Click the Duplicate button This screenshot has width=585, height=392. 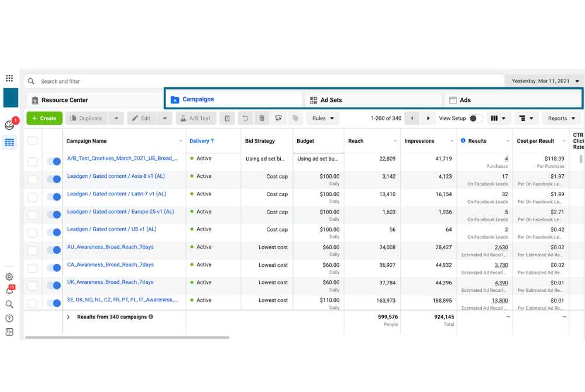pos(87,118)
